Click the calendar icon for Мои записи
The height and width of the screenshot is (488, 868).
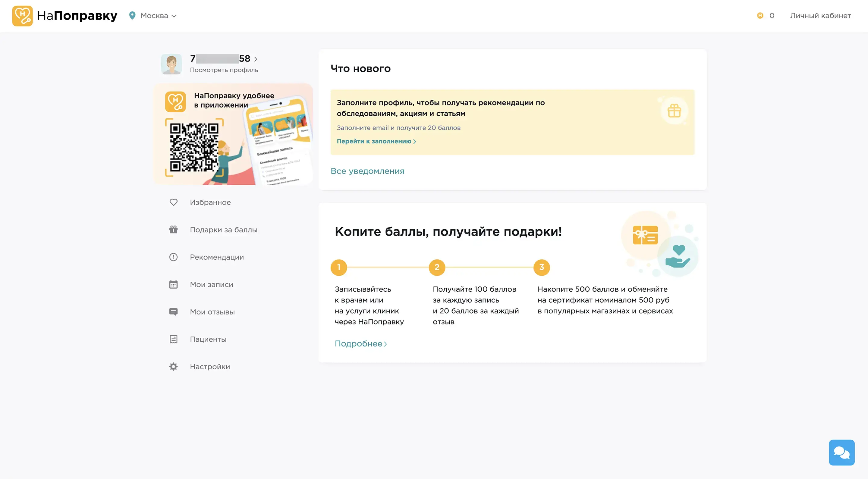(173, 285)
